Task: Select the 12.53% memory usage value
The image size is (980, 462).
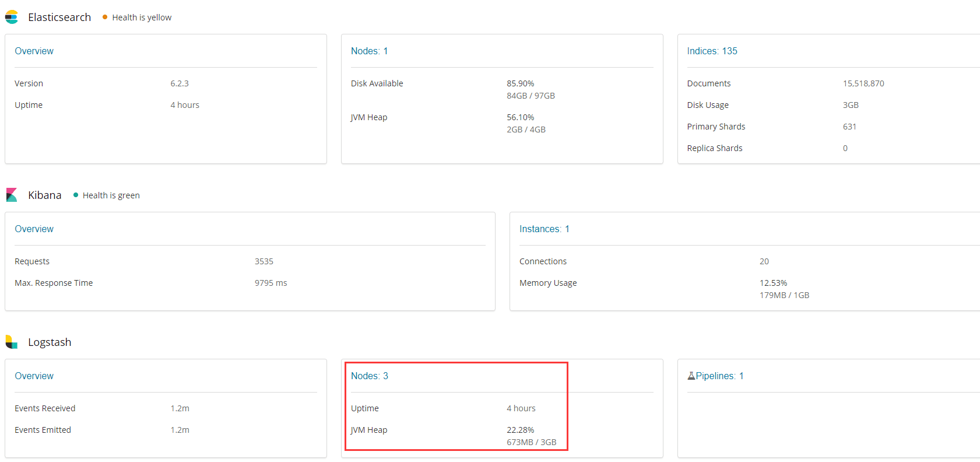Action: point(773,283)
